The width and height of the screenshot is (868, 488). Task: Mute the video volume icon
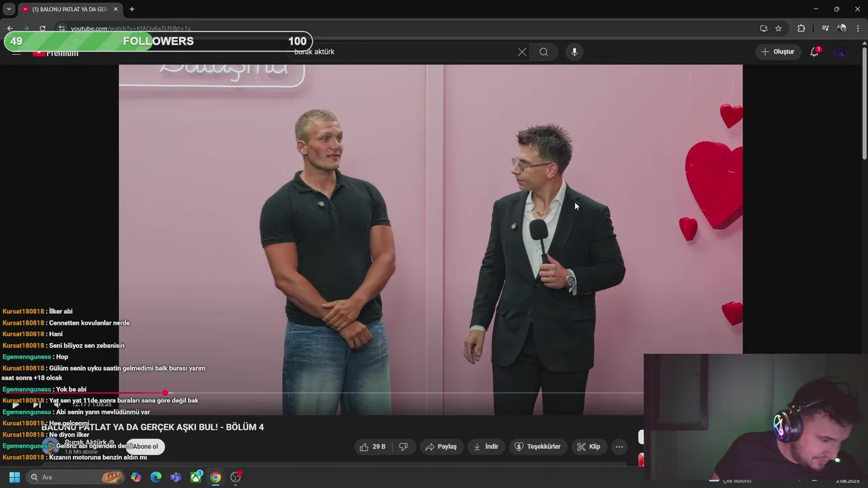point(58,405)
